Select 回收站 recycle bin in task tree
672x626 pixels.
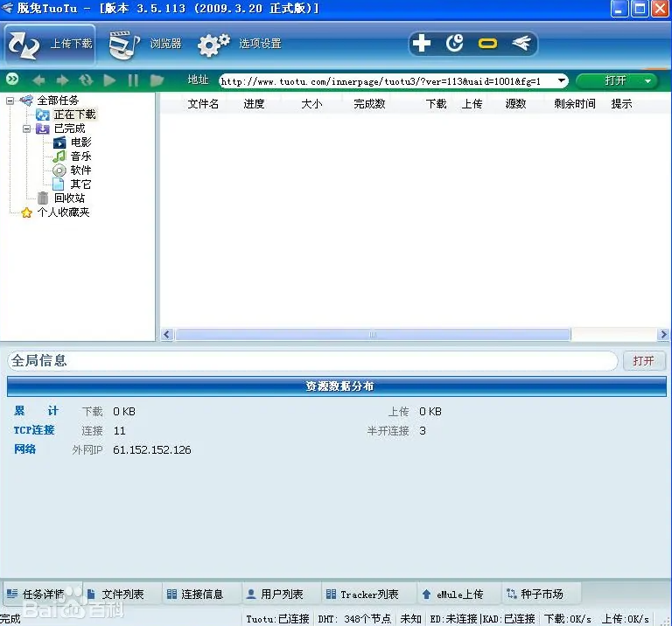tap(68, 198)
